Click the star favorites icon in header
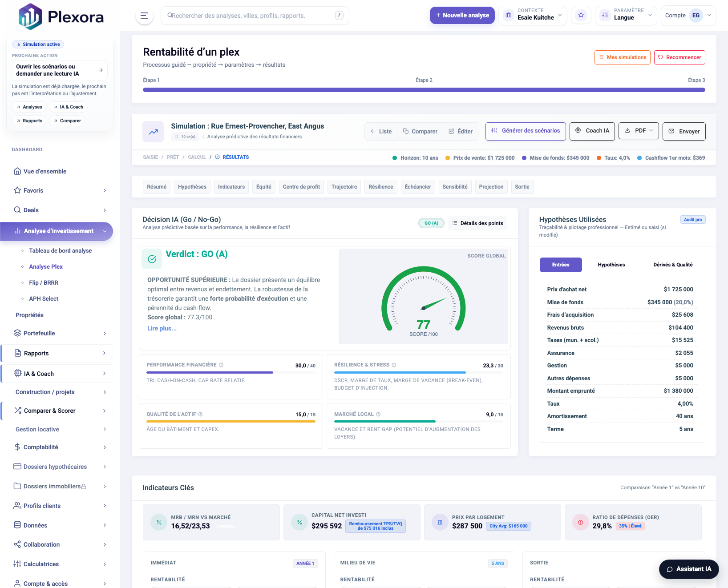Image resolution: width=728 pixels, height=588 pixels. [581, 16]
